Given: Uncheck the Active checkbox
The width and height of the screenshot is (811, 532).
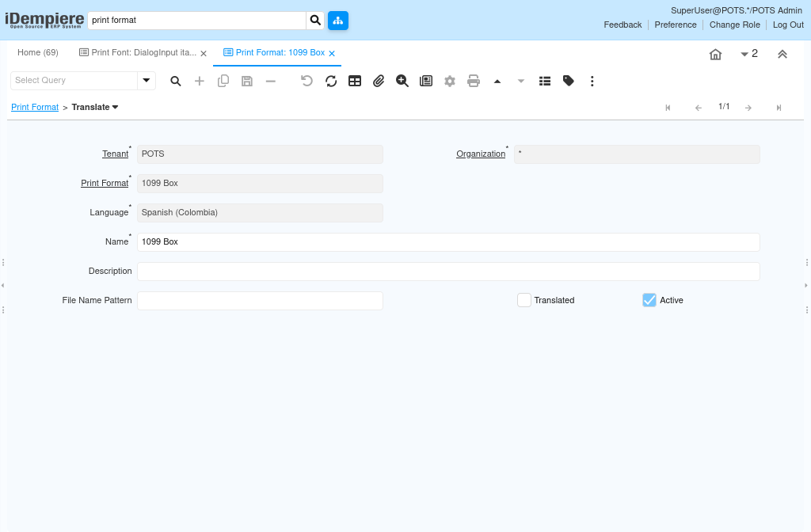Looking at the screenshot, I should click(649, 300).
